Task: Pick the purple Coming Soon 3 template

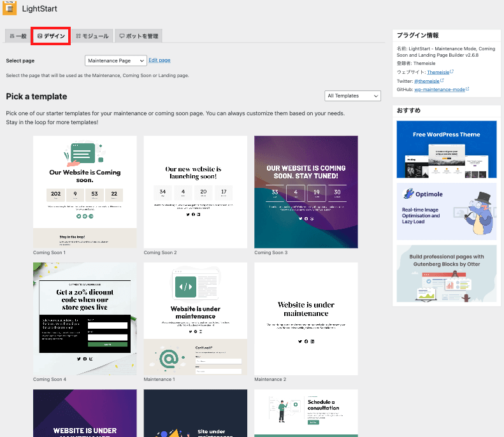Action: [306, 191]
